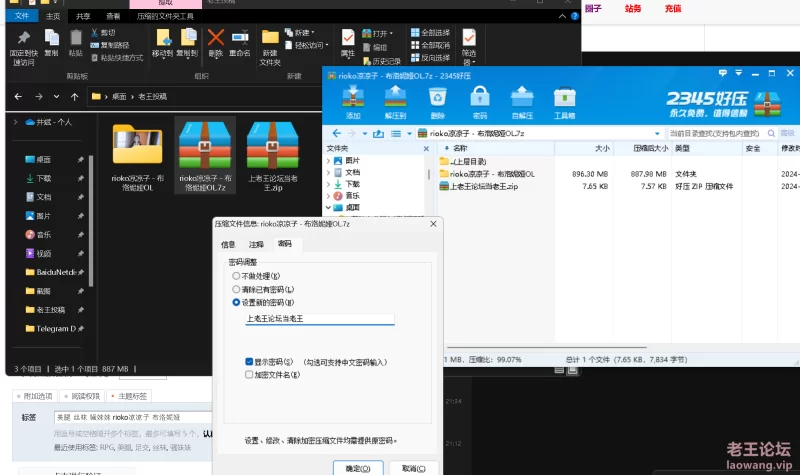Select ..(上层目录) row in 2345好压 list
This screenshot has width=800, height=475.
tap(468, 161)
